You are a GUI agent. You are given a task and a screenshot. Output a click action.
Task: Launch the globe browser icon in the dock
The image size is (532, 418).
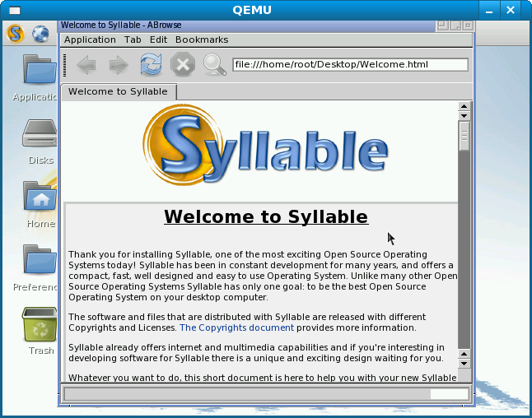coord(40,34)
